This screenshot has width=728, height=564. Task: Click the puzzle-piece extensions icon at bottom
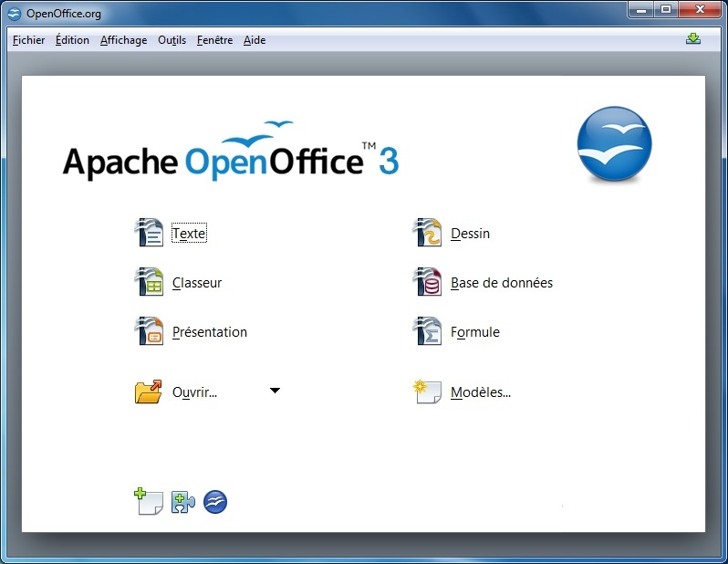pos(182,502)
